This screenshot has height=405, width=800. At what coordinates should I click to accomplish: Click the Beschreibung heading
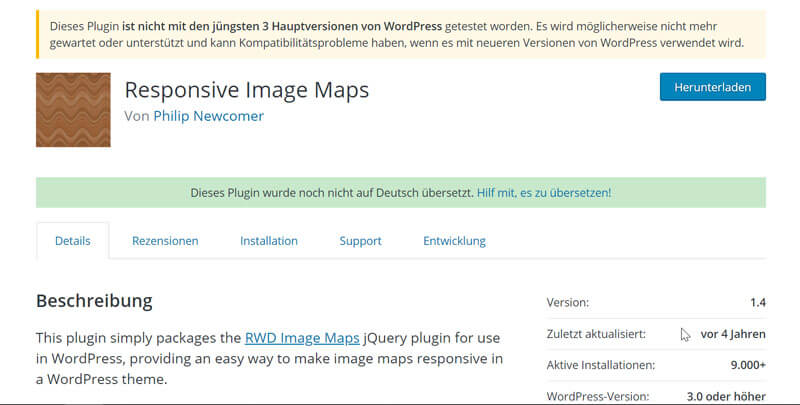click(94, 301)
